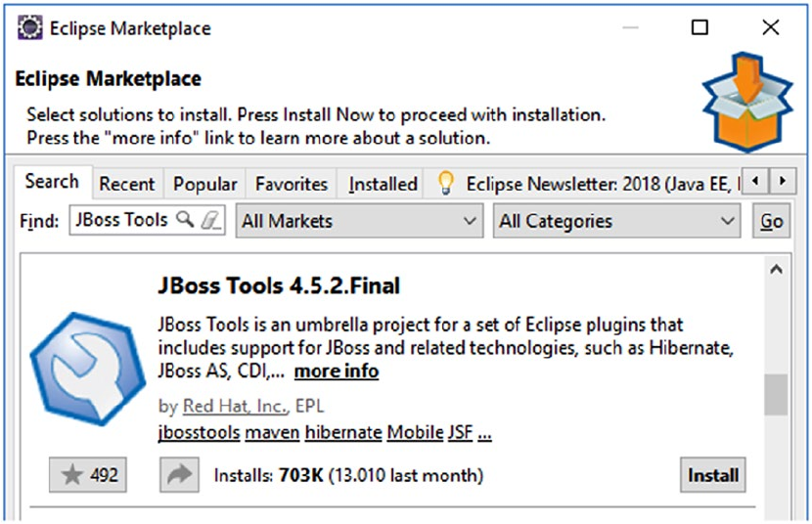Switch to the Installed tab
The height and width of the screenshot is (524, 812).
[x=383, y=184]
